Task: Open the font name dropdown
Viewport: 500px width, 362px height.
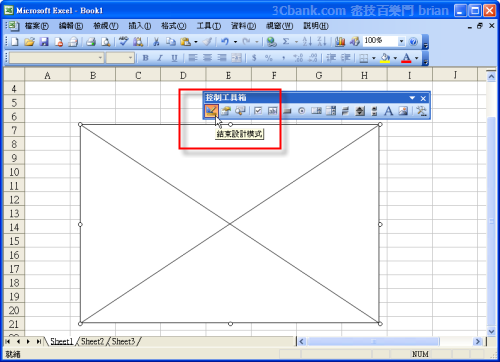Action: coord(100,58)
